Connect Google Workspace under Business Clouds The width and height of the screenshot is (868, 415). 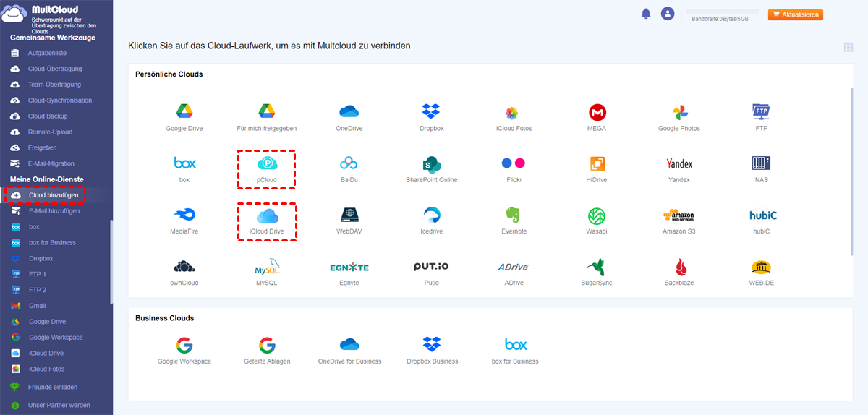coord(184,351)
